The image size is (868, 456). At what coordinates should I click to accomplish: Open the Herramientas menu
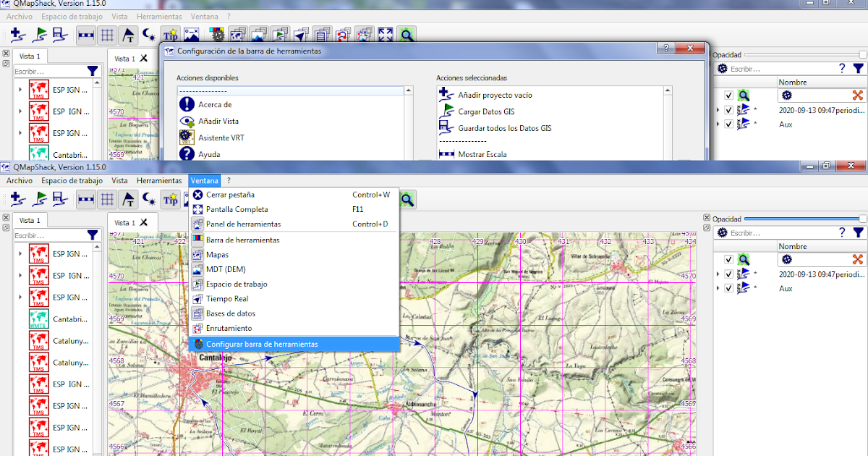pos(158,180)
